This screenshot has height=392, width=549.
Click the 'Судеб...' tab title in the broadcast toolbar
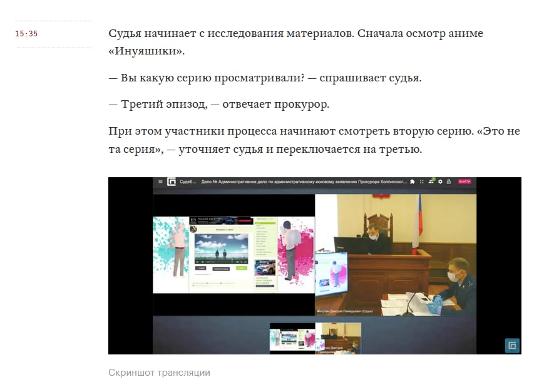click(188, 182)
